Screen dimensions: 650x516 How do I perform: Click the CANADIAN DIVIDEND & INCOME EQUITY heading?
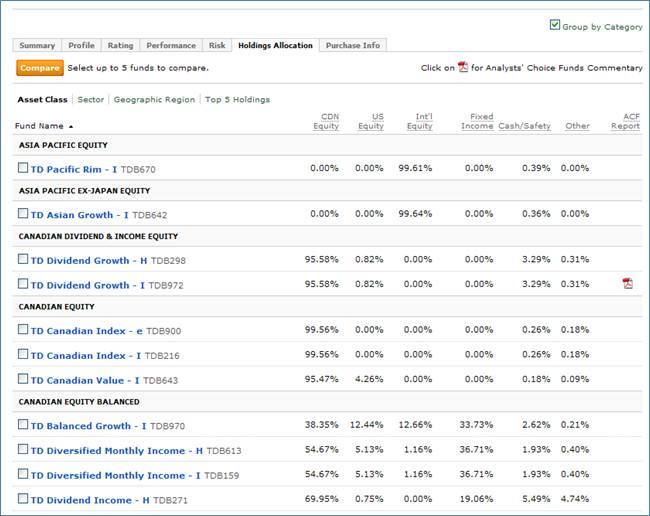click(x=98, y=236)
